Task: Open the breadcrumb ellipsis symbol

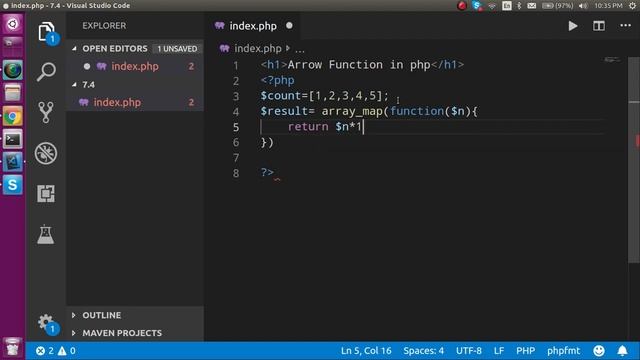Action: point(300,49)
